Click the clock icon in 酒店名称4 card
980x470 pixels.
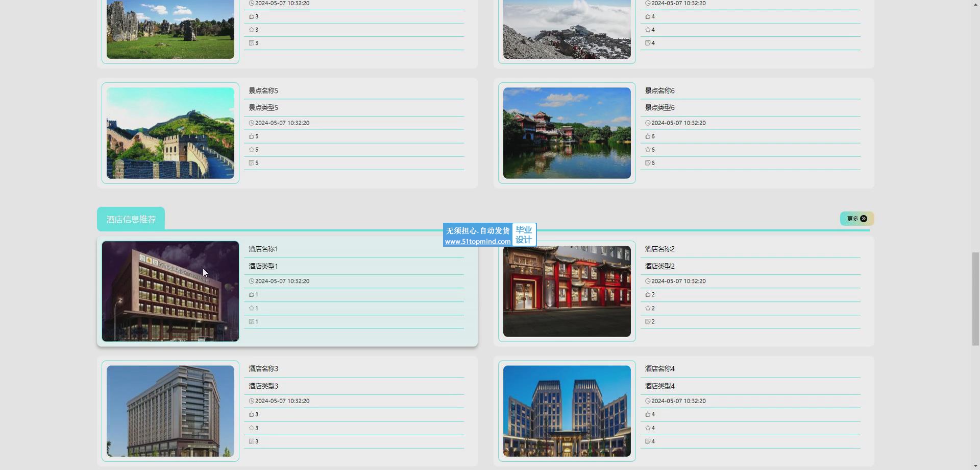pyautogui.click(x=648, y=401)
